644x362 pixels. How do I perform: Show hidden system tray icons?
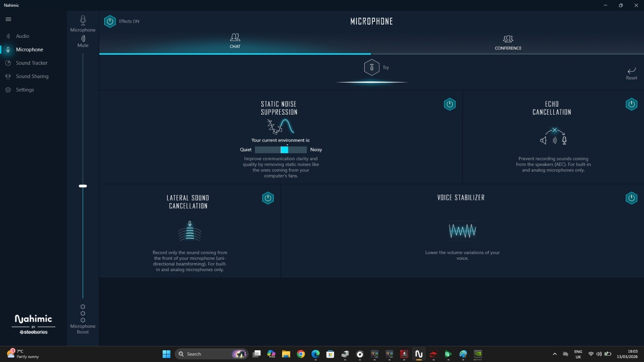click(x=555, y=354)
